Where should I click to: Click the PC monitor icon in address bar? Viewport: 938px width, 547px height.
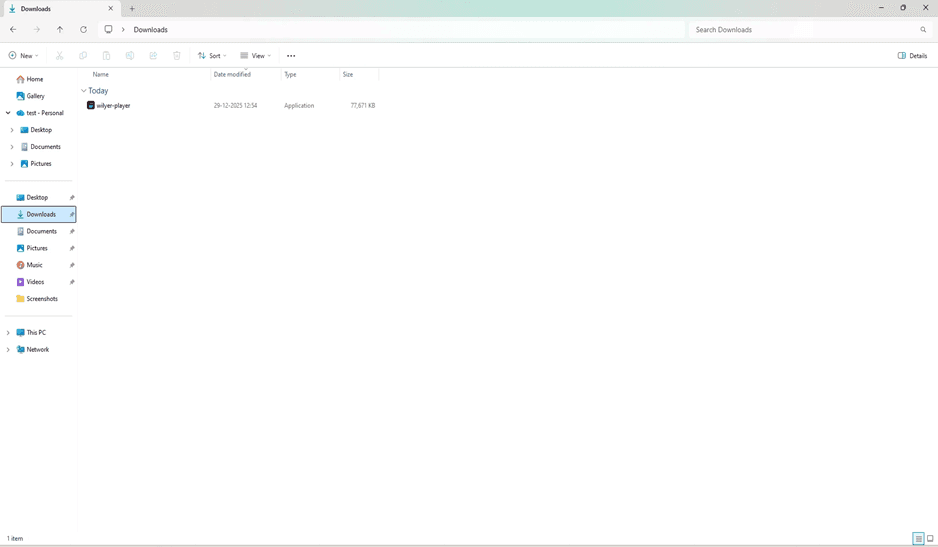coord(108,29)
